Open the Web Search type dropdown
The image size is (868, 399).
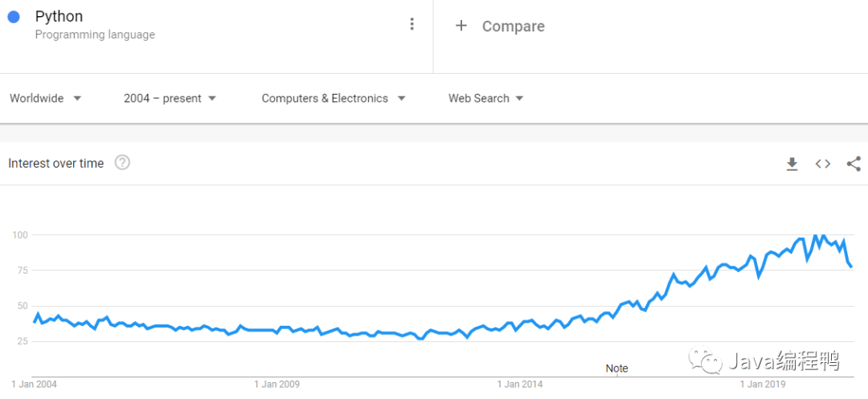(x=485, y=98)
